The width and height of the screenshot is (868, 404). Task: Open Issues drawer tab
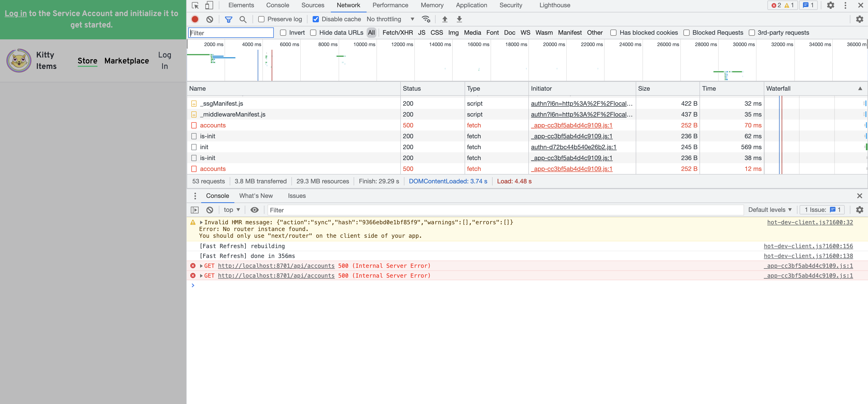pos(297,196)
